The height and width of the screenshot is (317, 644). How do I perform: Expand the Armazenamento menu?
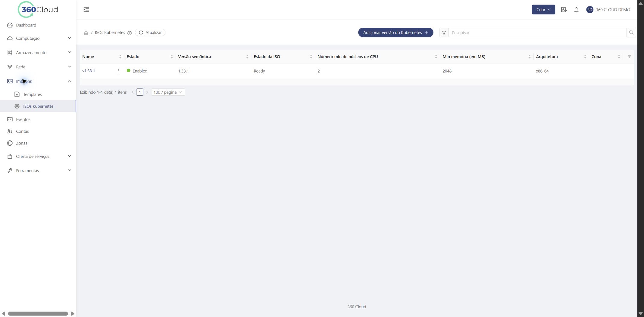pyautogui.click(x=38, y=52)
